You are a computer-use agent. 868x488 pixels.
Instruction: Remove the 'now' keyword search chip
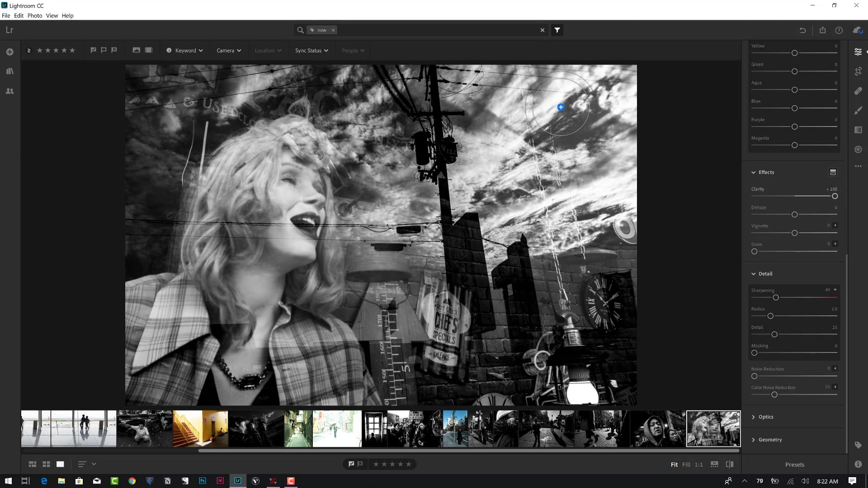[x=333, y=30]
